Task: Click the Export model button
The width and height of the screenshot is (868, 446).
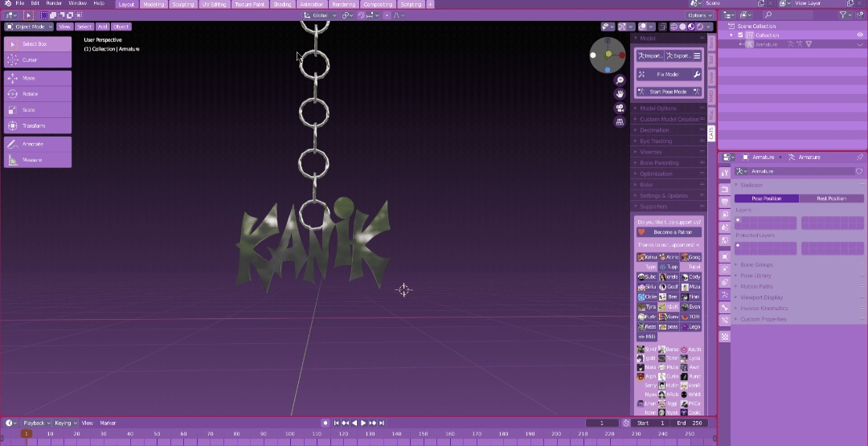Action: point(678,56)
